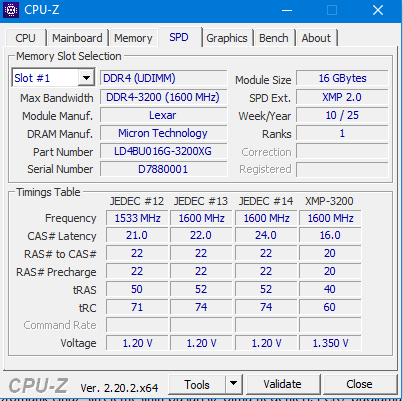Open the Tools dropdown arrow menu
The width and height of the screenshot is (403, 401).
click(234, 385)
